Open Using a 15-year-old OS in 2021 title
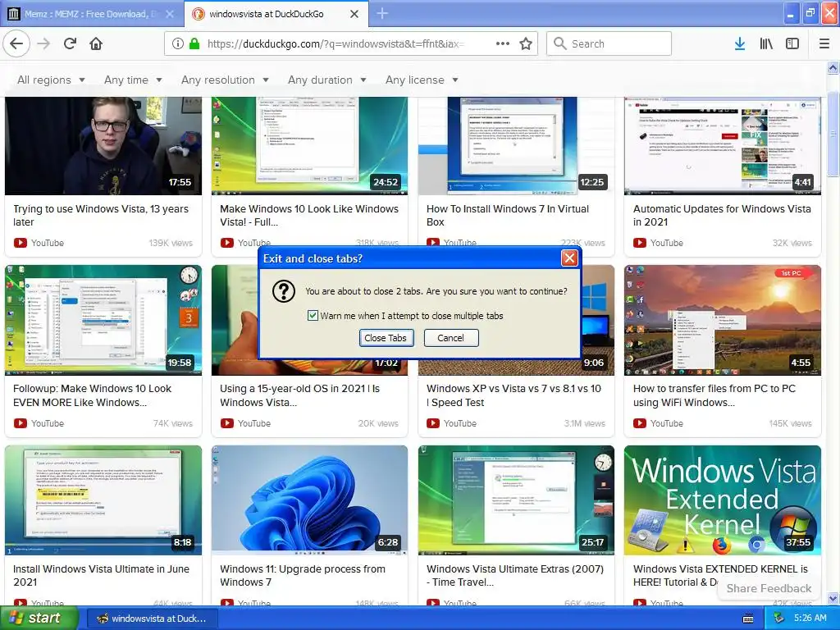840x630 pixels. point(299,395)
